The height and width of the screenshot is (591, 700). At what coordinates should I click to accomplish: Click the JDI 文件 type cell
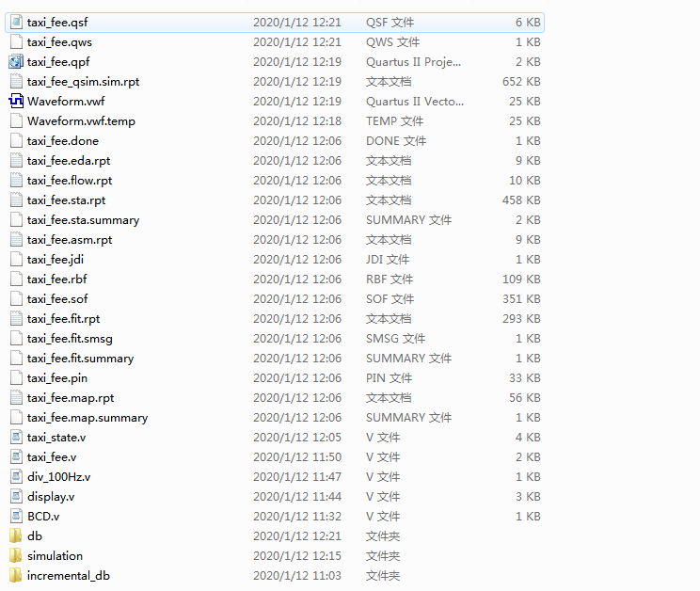[388, 260]
